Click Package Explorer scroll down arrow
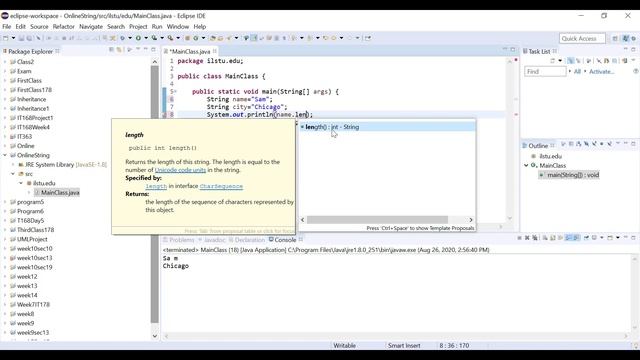This screenshot has height=360, width=640. click(x=155, y=336)
